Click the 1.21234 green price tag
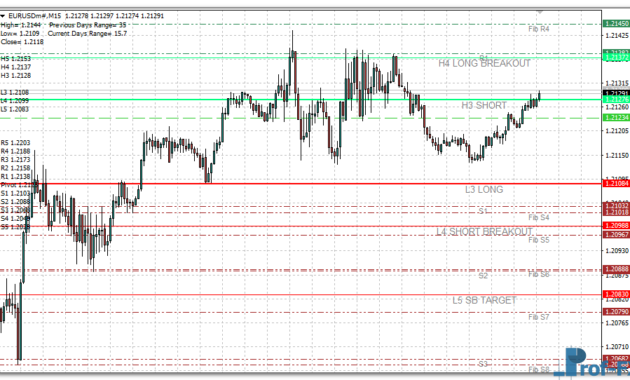Viewport: 630px width, 380px height. pyautogui.click(x=616, y=117)
